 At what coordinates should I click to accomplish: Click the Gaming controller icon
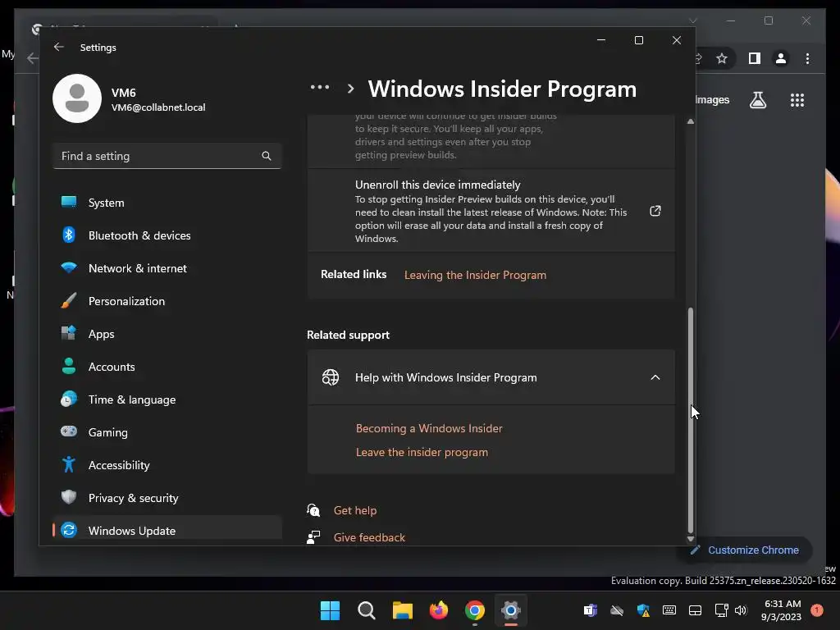pos(69,431)
